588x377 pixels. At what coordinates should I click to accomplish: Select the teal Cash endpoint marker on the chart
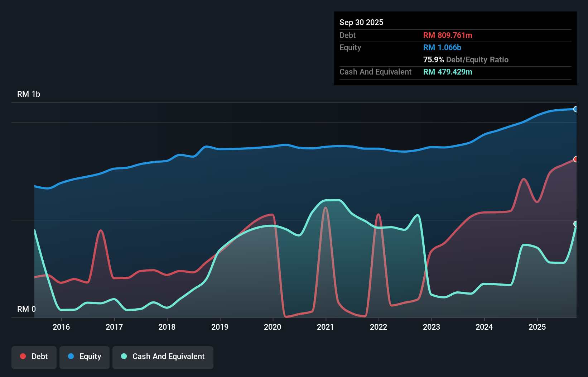click(x=575, y=224)
